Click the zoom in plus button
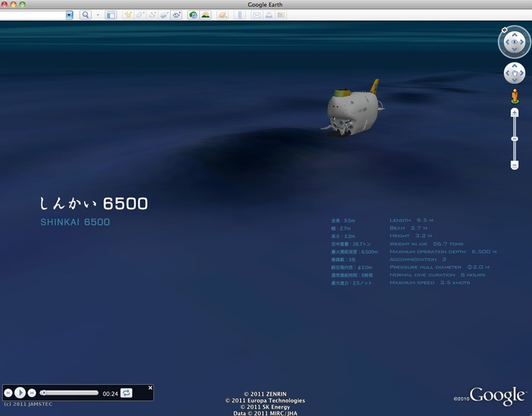 click(515, 112)
